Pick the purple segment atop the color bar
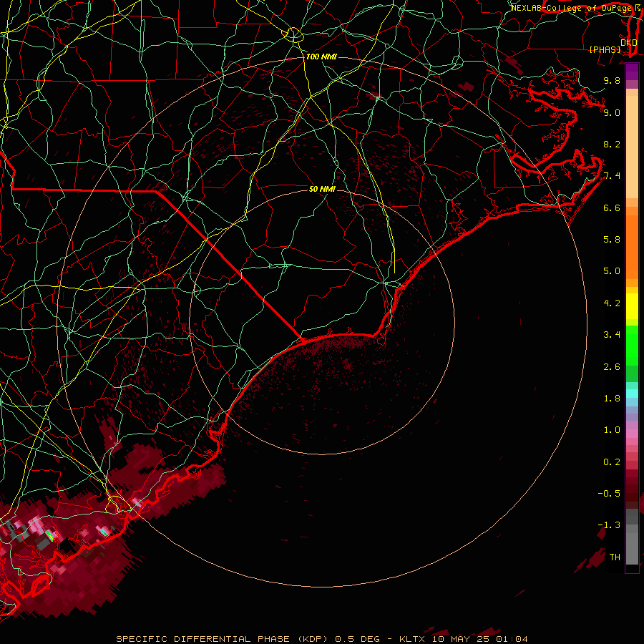Image resolution: width=644 pixels, height=644 pixels. (x=632, y=72)
